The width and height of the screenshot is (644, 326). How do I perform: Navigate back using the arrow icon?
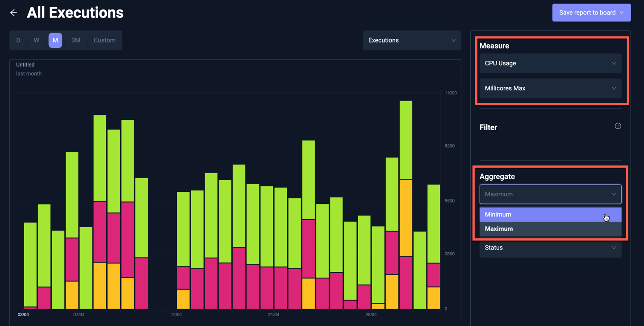tap(13, 13)
